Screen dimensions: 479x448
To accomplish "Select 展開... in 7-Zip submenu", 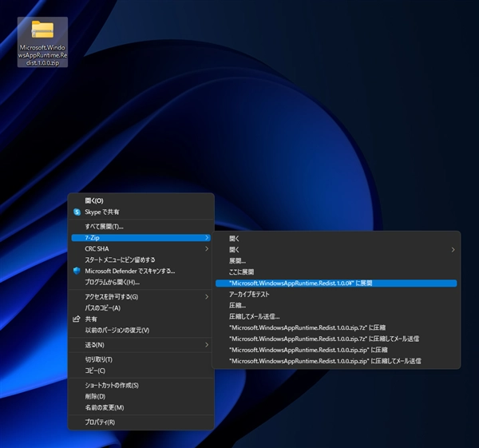I will click(x=336, y=261).
